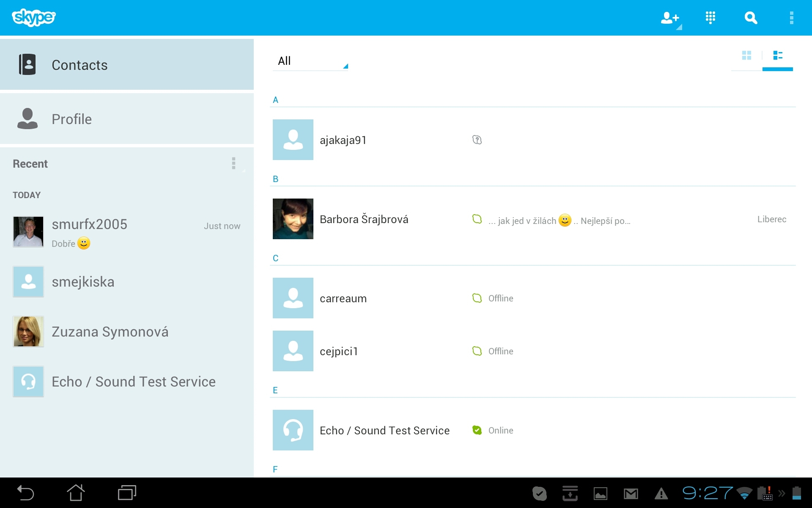Image resolution: width=812 pixels, height=508 pixels.
Task: Tap the Profile person icon
Action: [x=27, y=119]
